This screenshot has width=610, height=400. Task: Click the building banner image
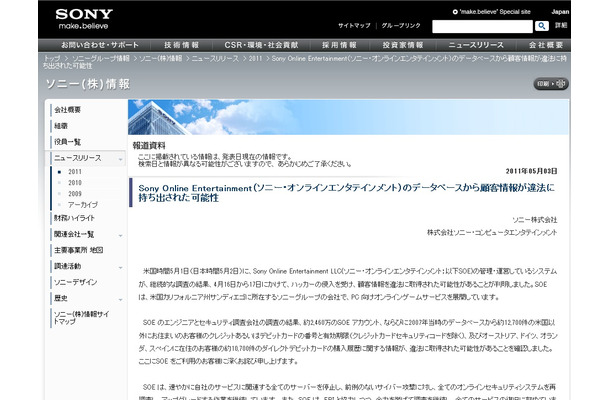click(x=348, y=117)
